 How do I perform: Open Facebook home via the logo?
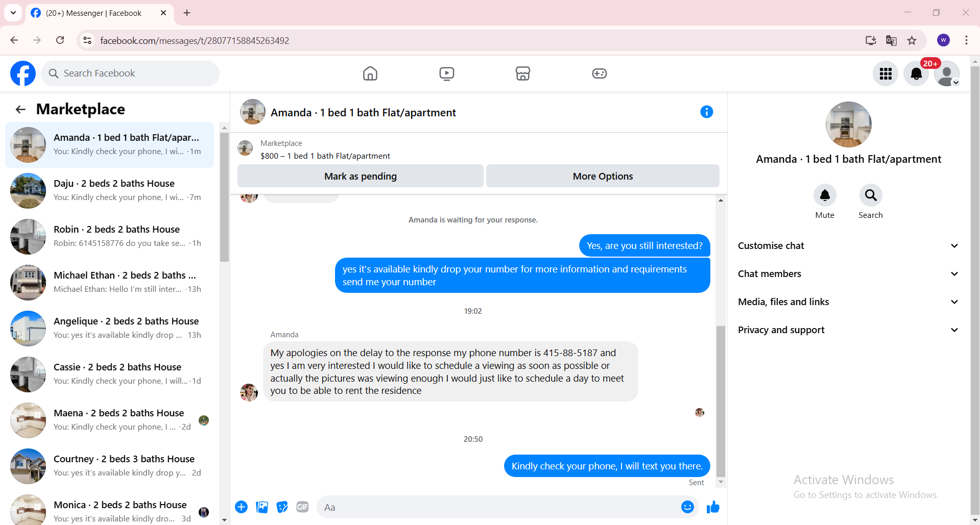(x=23, y=73)
